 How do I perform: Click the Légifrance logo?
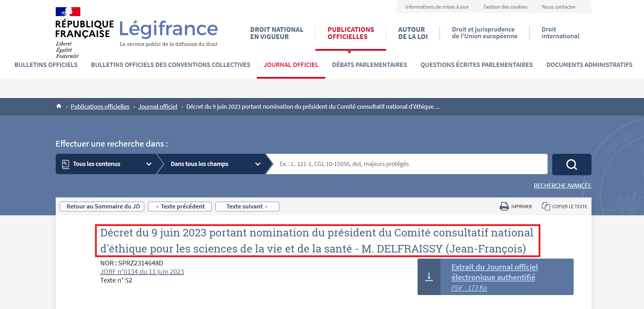[168, 29]
